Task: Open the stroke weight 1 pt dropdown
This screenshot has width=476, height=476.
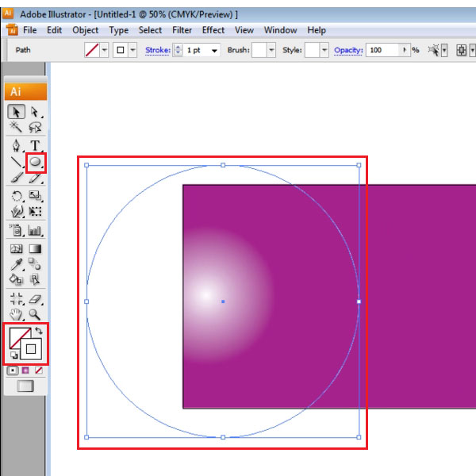Action: pos(214,51)
